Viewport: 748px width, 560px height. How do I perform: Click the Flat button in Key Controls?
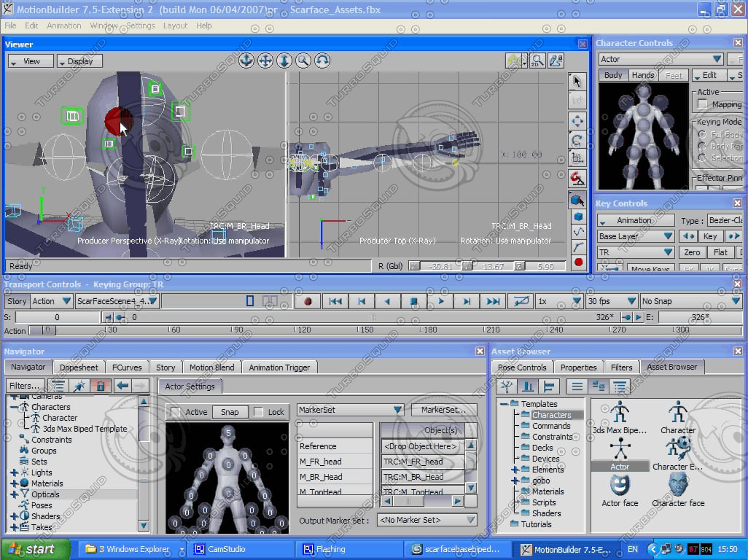[x=720, y=252]
